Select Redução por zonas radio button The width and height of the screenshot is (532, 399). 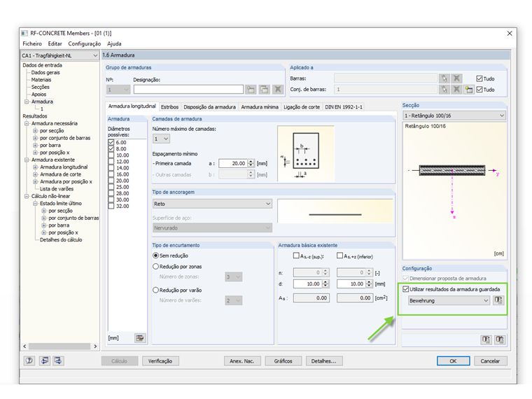pyautogui.click(x=155, y=267)
